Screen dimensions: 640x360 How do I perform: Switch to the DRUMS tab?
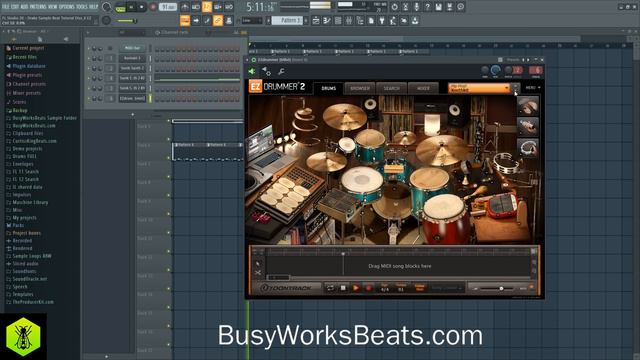tap(329, 88)
